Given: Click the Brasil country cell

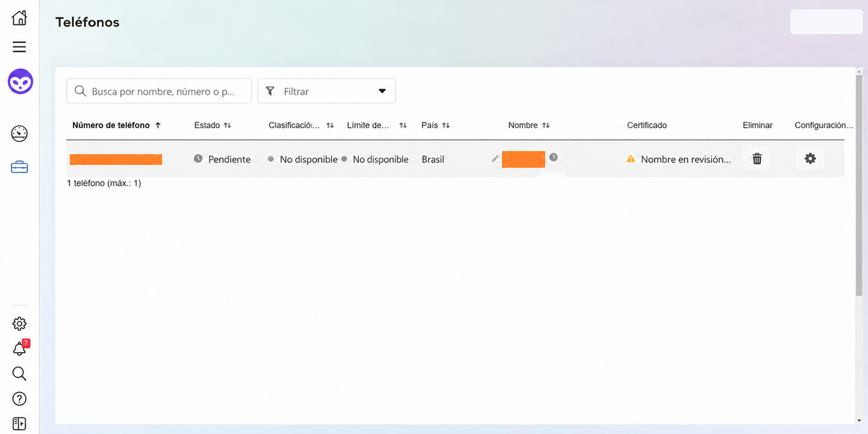Looking at the screenshot, I should point(433,159).
